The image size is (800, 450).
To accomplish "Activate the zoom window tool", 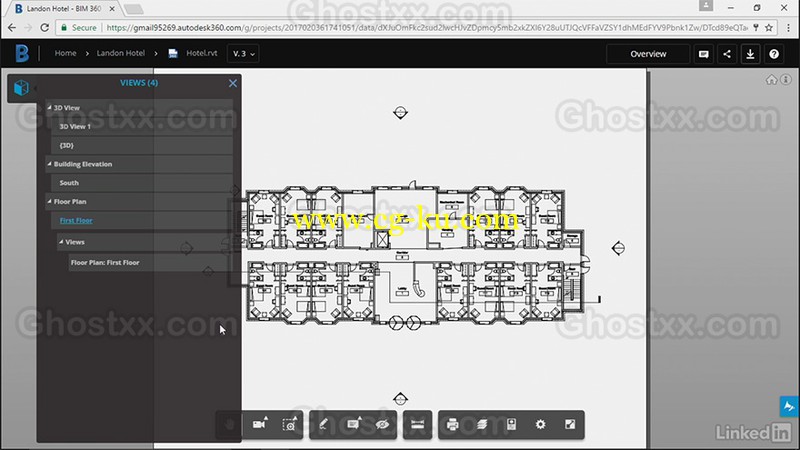I will coord(289,424).
